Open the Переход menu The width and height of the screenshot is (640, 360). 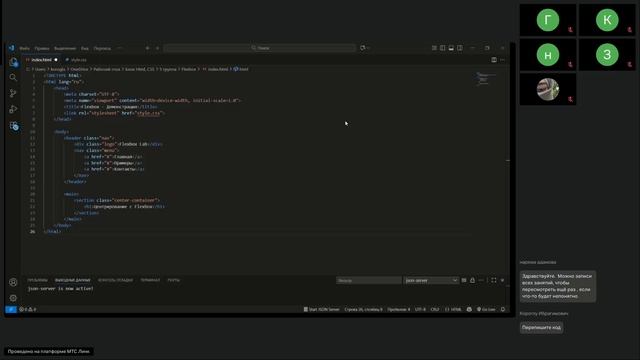point(102,48)
